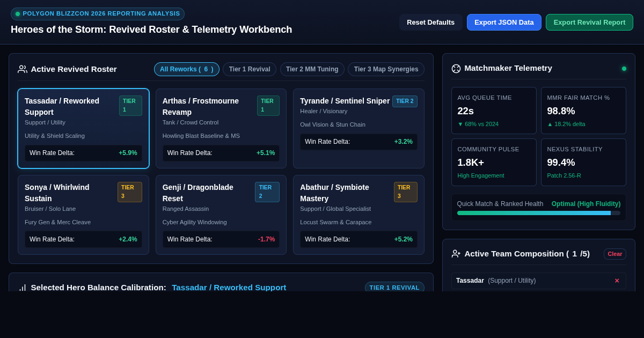Image resolution: width=644 pixels, height=338 pixels.
Task: Click the COMMUNITY PULSE 1.8K+ tile
Action: tap(494, 162)
